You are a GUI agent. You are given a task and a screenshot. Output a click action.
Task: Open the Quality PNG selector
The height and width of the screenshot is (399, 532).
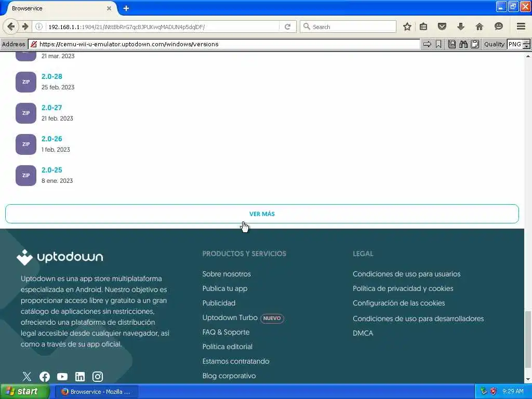tap(515, 44)
